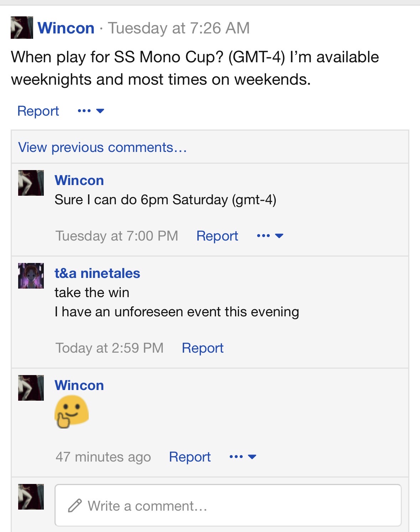
Task: Click the pencil icon in the comment box
Action: (x=75, y=506)
